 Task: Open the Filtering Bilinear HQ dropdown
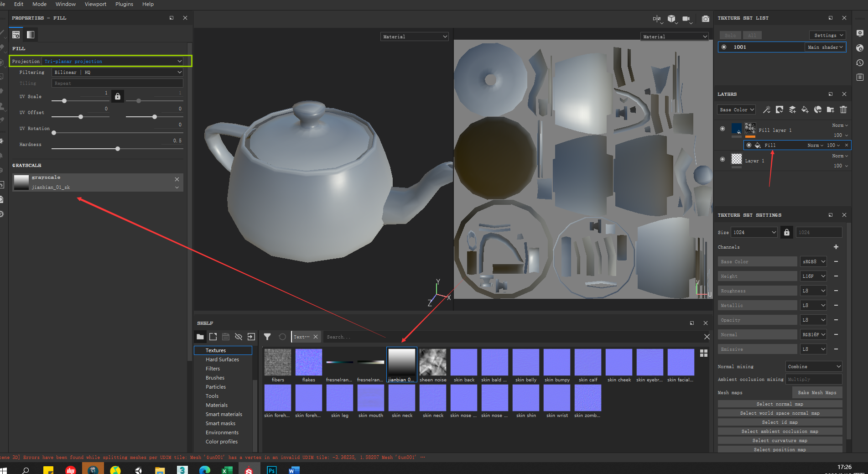pos(117,72)
